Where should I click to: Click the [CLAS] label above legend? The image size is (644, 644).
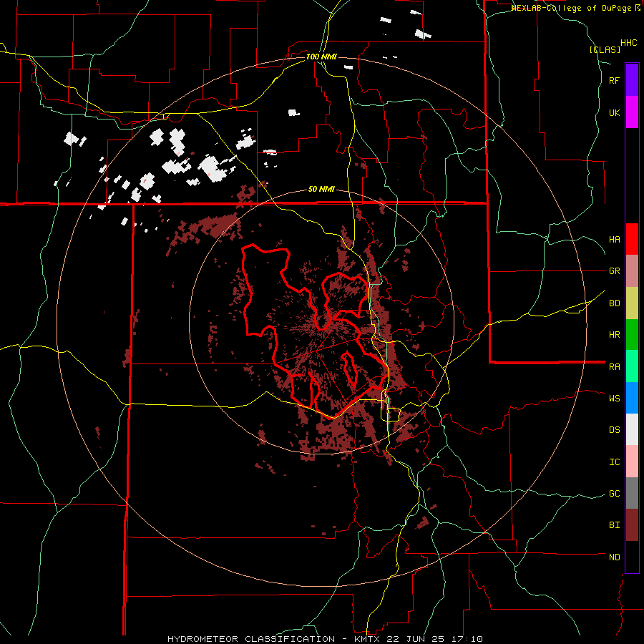tap(605, 49)
